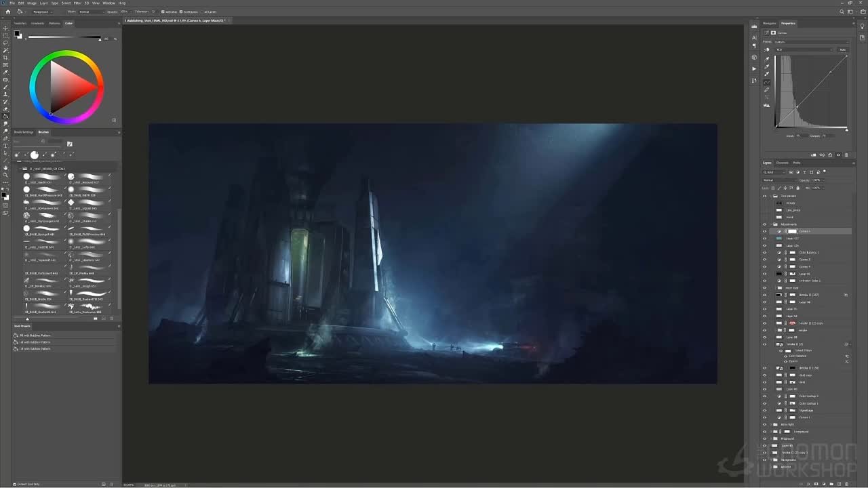Open the Filter menu
The width and height of the screenshot is (868, 488).
77,3
